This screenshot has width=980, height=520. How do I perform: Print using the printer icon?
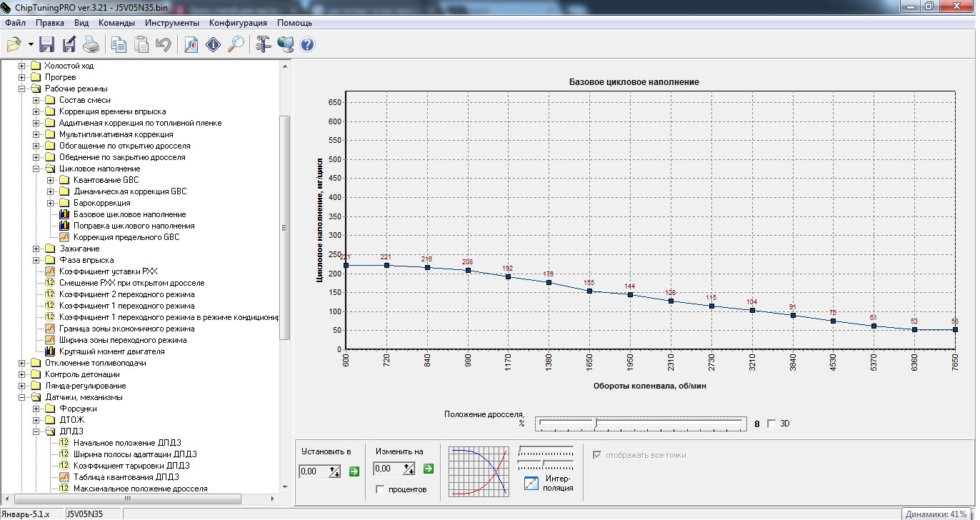pyautogui.click(x=91, y=45)
